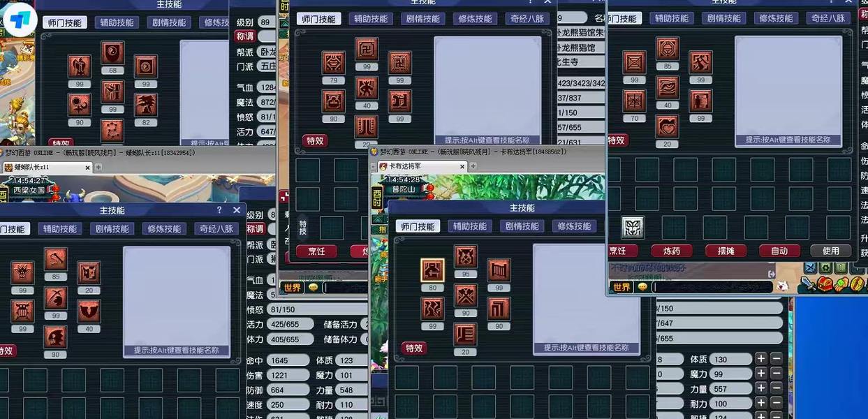This screenshot has width=868, height=419.
Task: Select highlighted level 80 skill in 卡布达将军 window
Action: [x=432, y=270]
